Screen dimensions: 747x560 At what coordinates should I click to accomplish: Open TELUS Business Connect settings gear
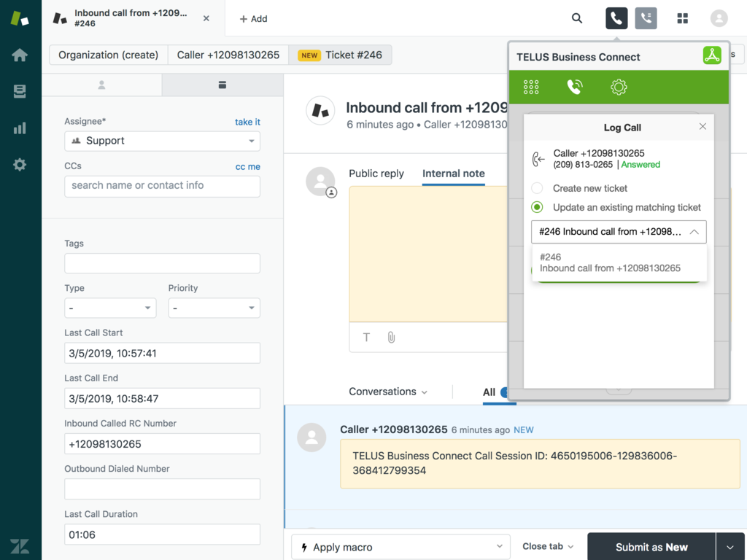pos(619,87)
